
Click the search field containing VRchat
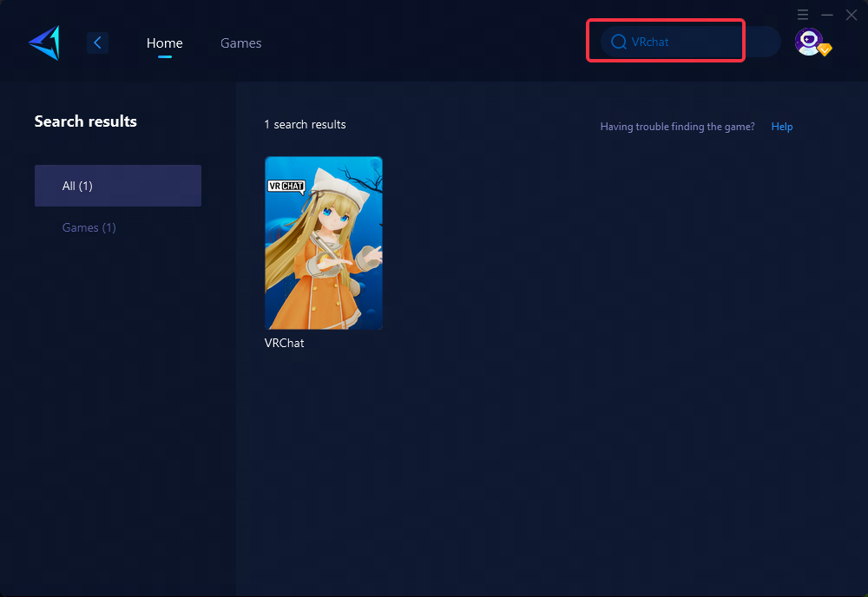point(690,42)
